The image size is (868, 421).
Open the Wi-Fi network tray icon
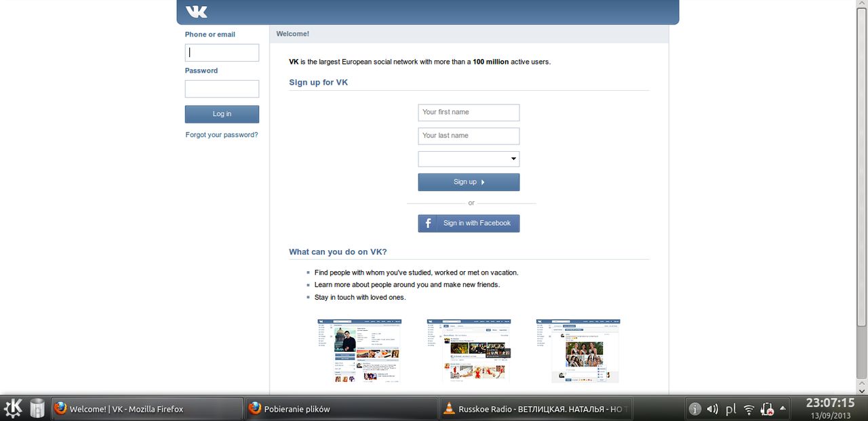pos(749,409)
